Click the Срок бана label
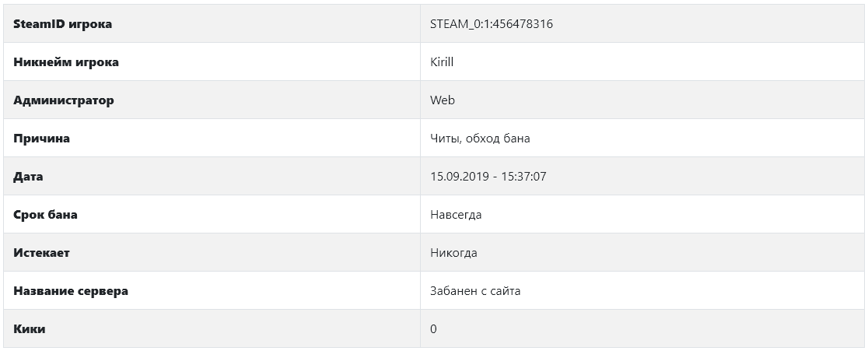The width and height of the screenshot is (868, 351). 45,215
